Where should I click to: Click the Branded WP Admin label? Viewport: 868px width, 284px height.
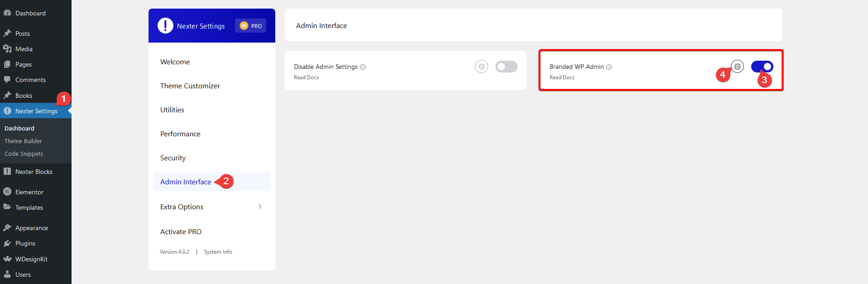(577, 67)
